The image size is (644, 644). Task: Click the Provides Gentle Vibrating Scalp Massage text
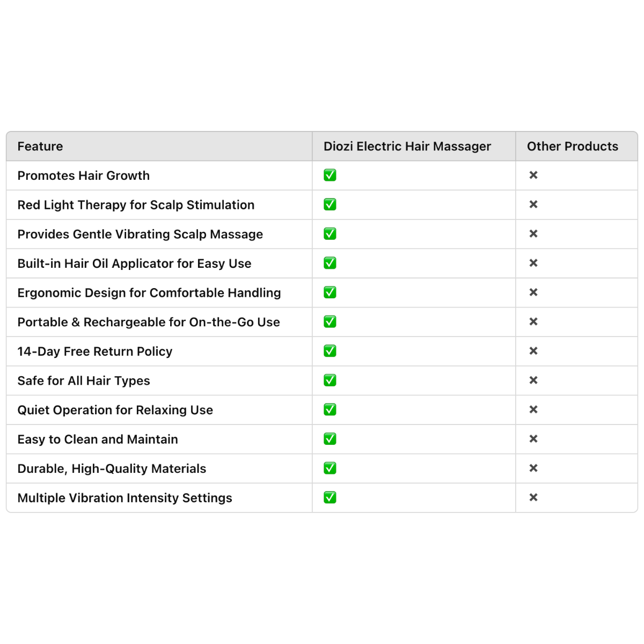(140, 235)
